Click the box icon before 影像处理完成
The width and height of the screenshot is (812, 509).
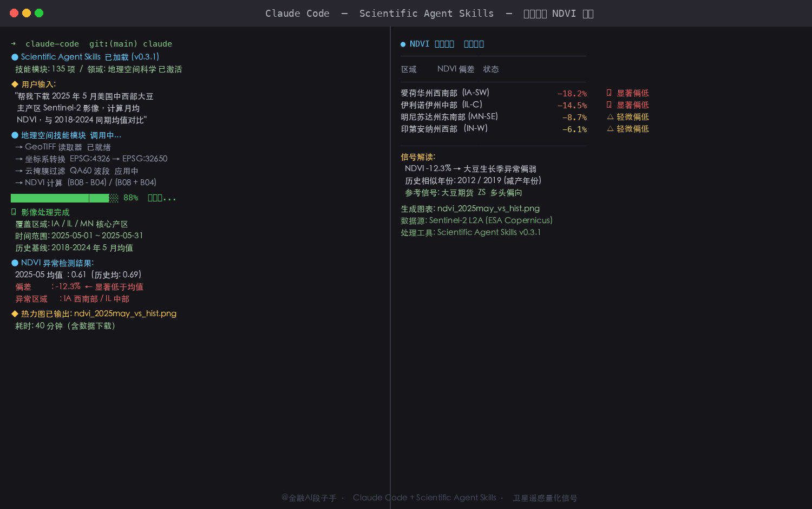click(14, 212)
